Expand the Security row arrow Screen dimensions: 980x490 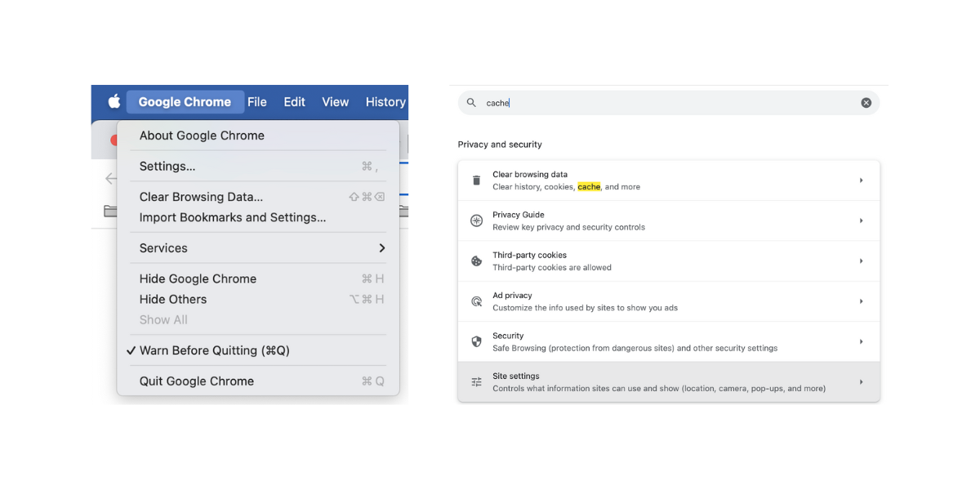click(x=861, y=341)
